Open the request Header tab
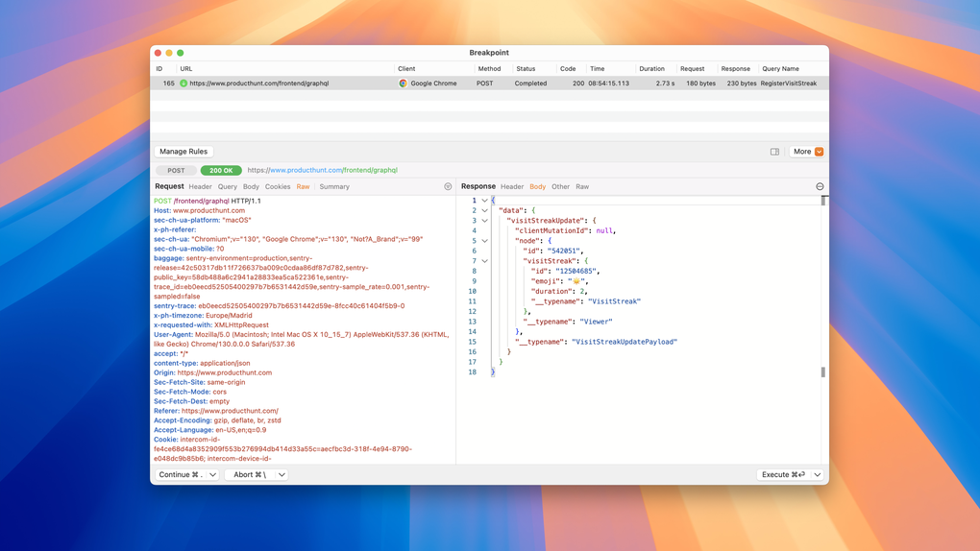Image resolution: width=980 pixels, height=551 pixels. point(200,187)
